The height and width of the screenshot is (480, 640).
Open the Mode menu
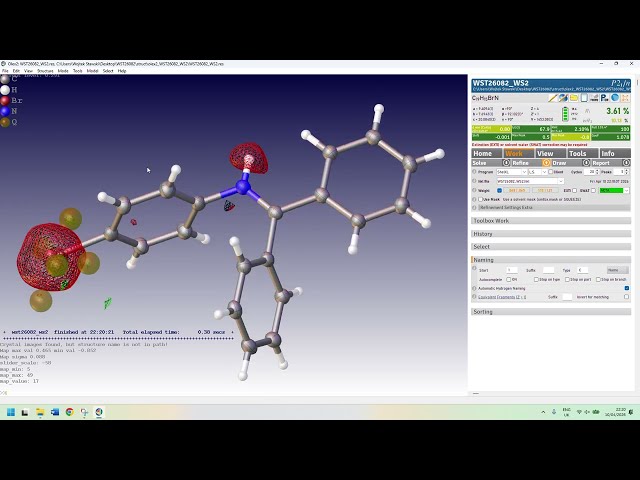pos(63,71)
